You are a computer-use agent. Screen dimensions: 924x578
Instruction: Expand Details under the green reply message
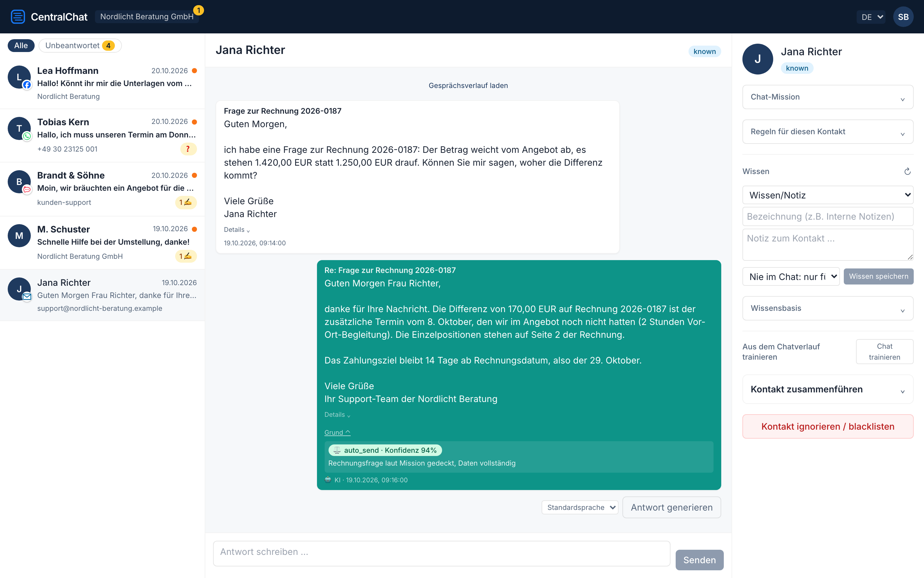[337, 415]
